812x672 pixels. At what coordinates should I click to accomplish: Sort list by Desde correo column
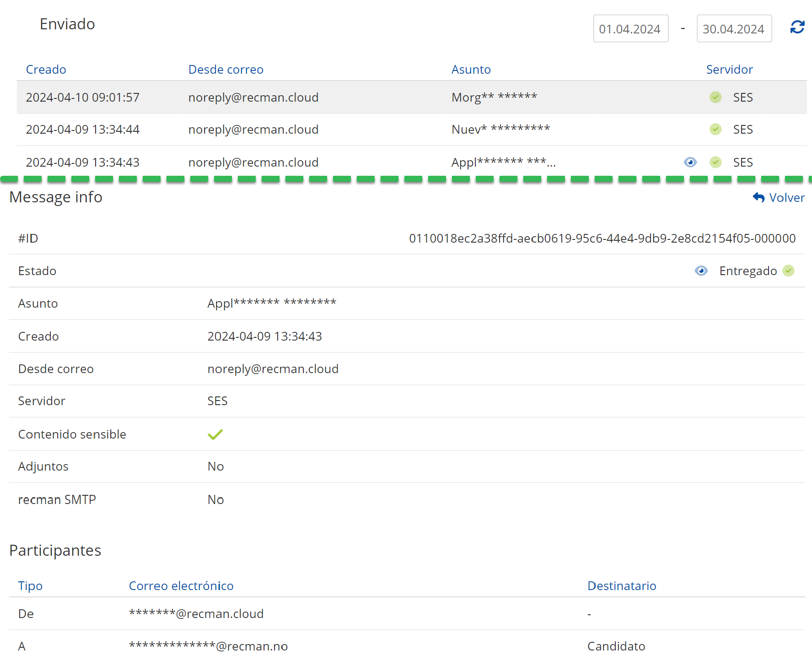pos(226,70)
